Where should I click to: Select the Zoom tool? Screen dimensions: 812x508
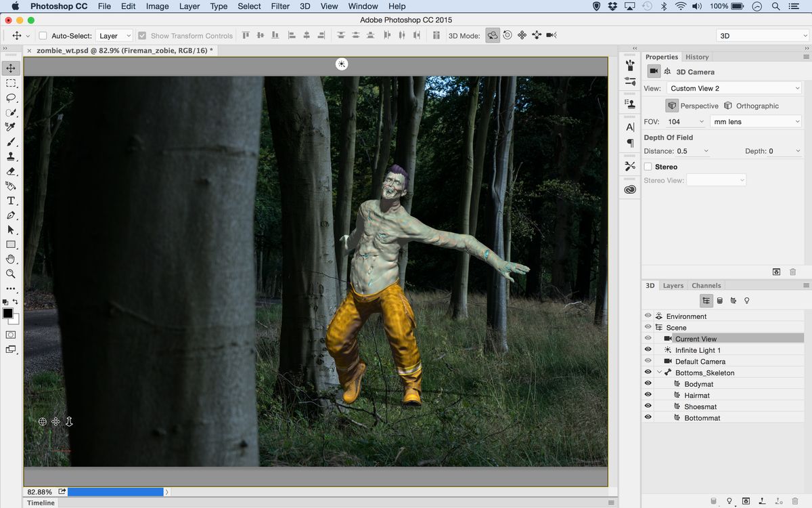click(10, 274)
